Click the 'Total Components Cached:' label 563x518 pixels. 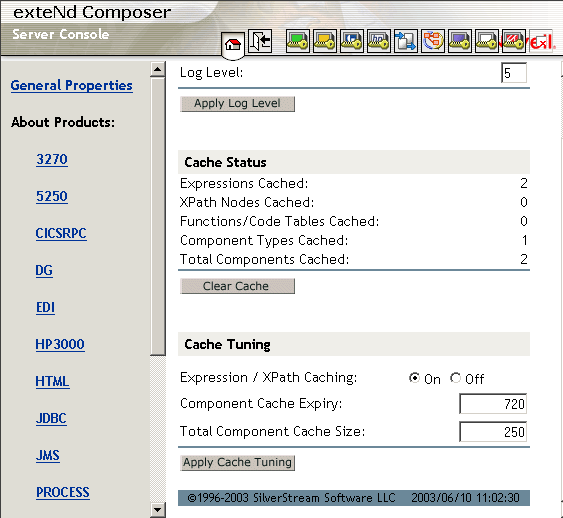(265, 260)
